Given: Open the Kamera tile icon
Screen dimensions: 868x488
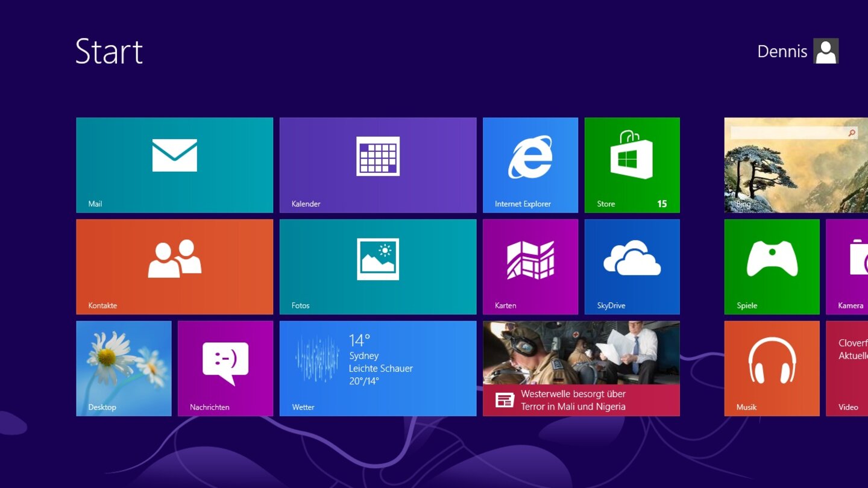Looking at the screenshot, I should point(859,257).
